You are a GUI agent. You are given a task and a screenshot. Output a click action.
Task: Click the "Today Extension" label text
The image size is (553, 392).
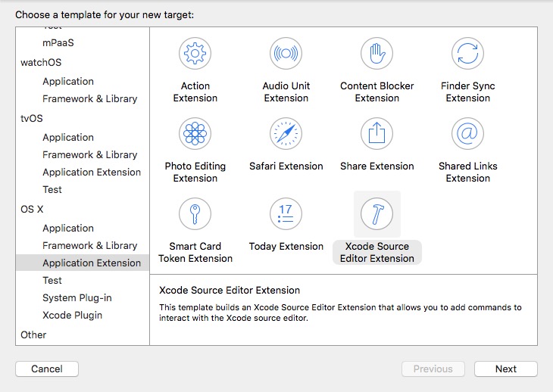pyautogui.click(x=286, y=246)
